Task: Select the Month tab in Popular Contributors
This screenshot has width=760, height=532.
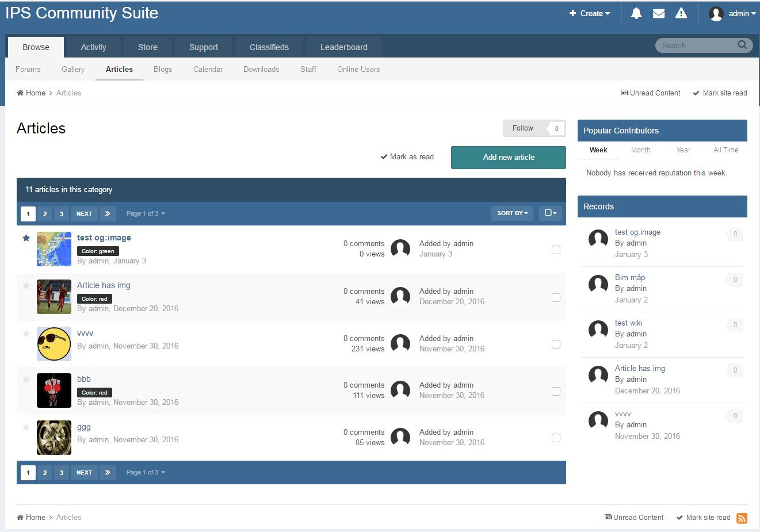Action: [640, 150]
